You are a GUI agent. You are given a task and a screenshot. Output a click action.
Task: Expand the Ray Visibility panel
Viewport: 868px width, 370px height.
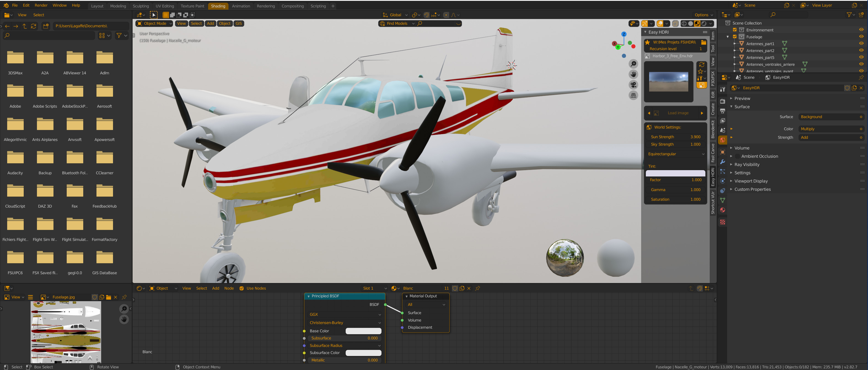tap(747, 165)
